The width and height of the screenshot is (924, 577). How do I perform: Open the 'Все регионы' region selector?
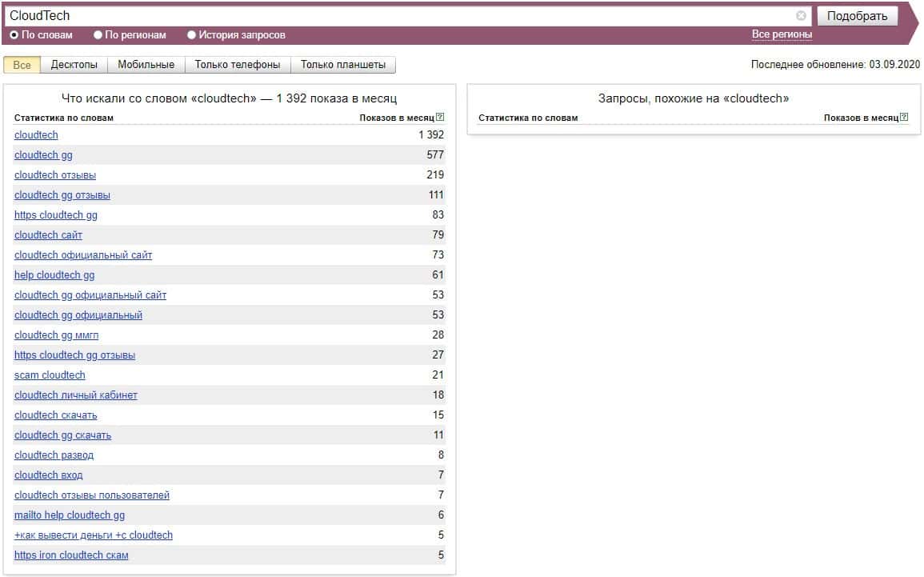[x=782, y=34]
